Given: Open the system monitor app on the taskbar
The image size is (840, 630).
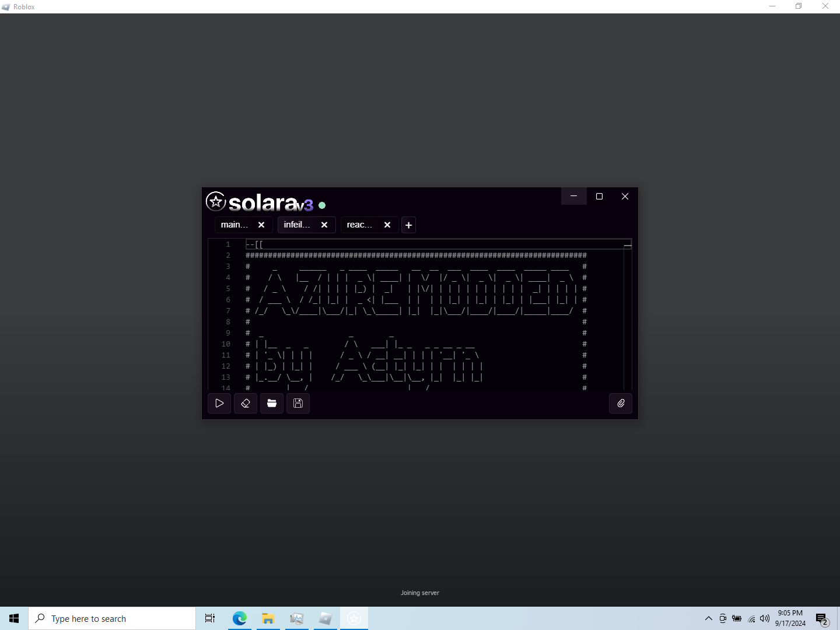Looking at the screenshot, I should coord(297,618).
